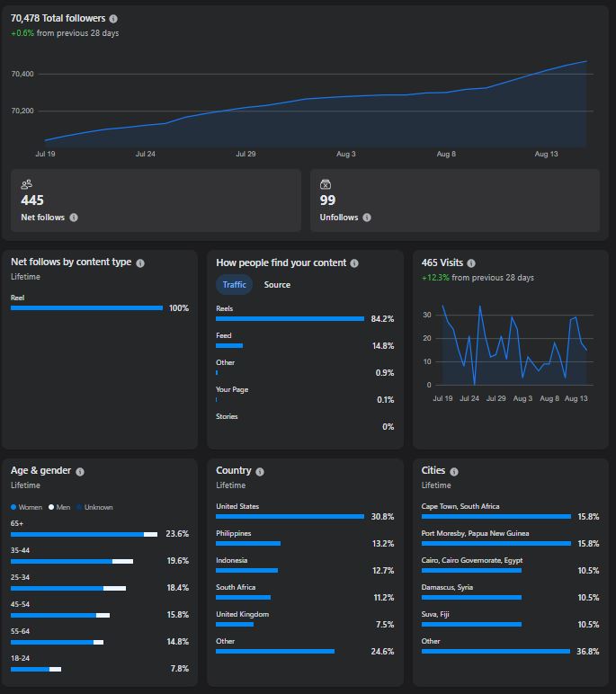Viewport: 616px width, 694px height.
Task: Click the people icon above 445
Action: pyautogui.click(x=27, y=184)
